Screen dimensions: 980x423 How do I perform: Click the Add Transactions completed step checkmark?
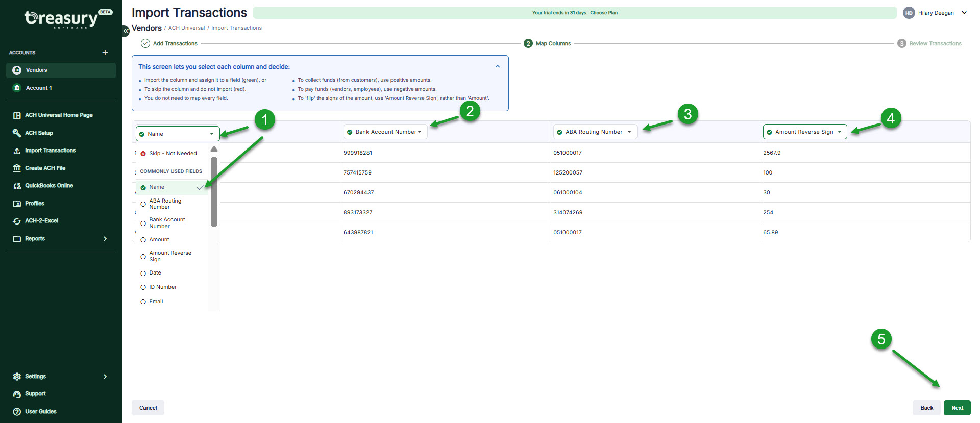coord(145,43)
